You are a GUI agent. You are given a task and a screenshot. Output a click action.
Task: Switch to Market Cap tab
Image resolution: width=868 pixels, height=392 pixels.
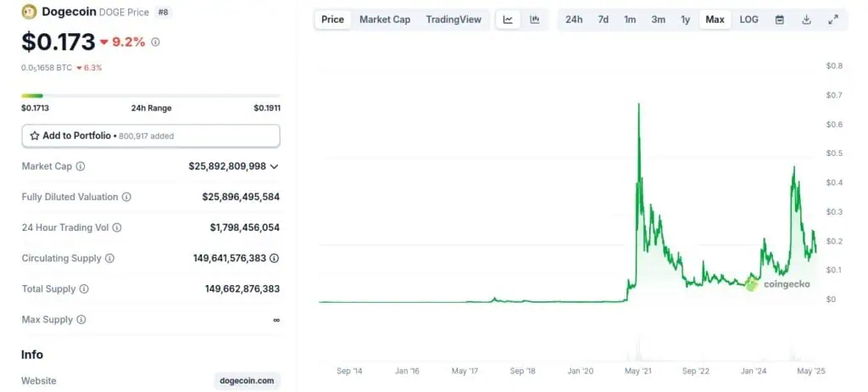(385, 20)
